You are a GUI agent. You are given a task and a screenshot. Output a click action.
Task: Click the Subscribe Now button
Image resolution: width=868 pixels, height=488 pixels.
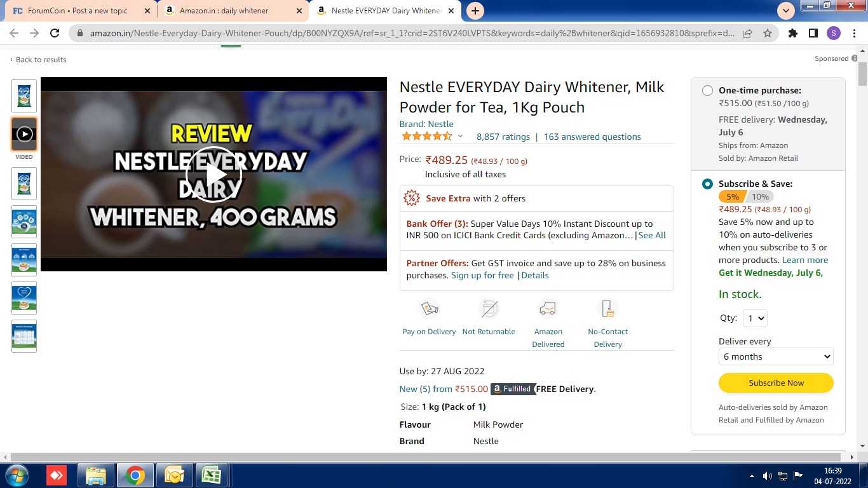tap(776, 383)
